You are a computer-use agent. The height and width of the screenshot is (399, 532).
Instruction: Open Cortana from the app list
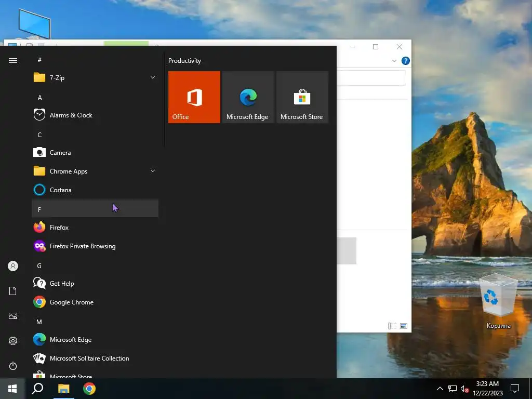[95, 190]
